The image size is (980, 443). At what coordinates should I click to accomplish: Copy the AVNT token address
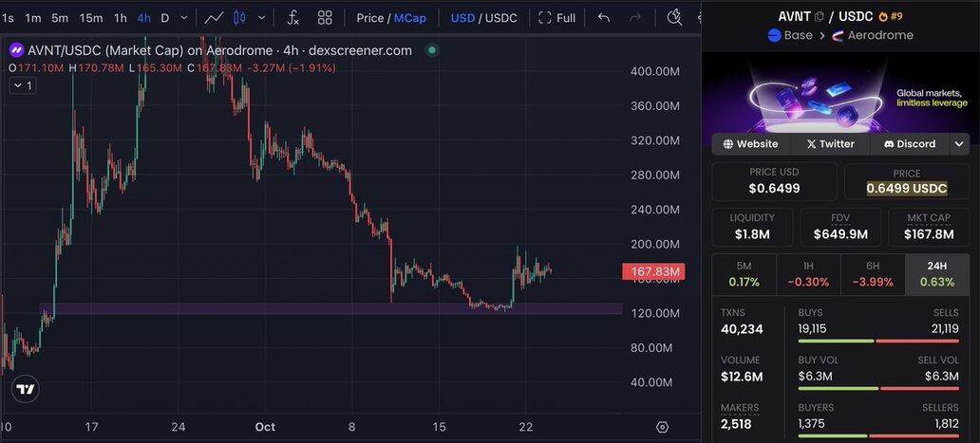point(820,16)
